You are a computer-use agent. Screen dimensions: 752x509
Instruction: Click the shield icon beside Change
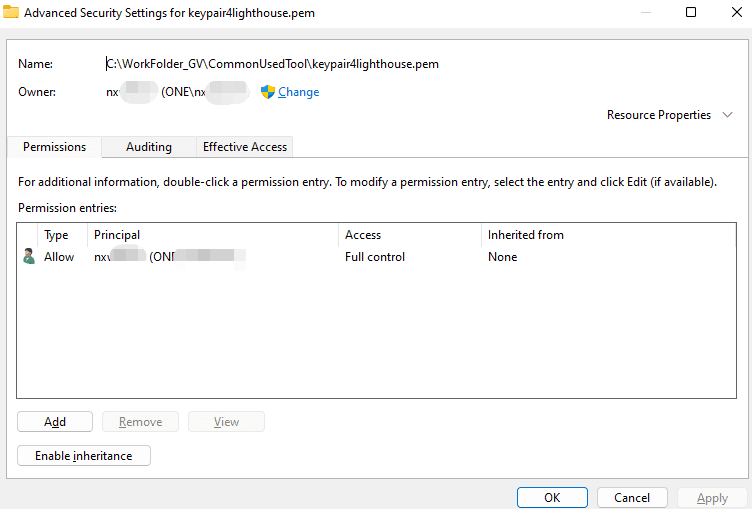coord(267,92)
